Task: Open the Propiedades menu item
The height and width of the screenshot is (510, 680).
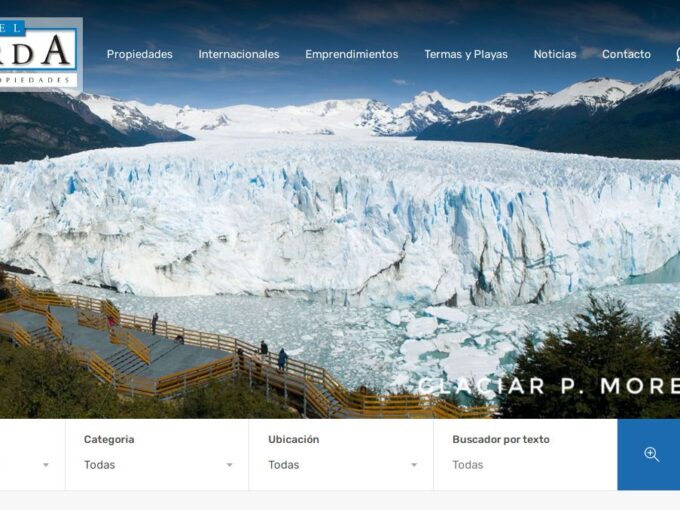Action: tap(140, 54)
